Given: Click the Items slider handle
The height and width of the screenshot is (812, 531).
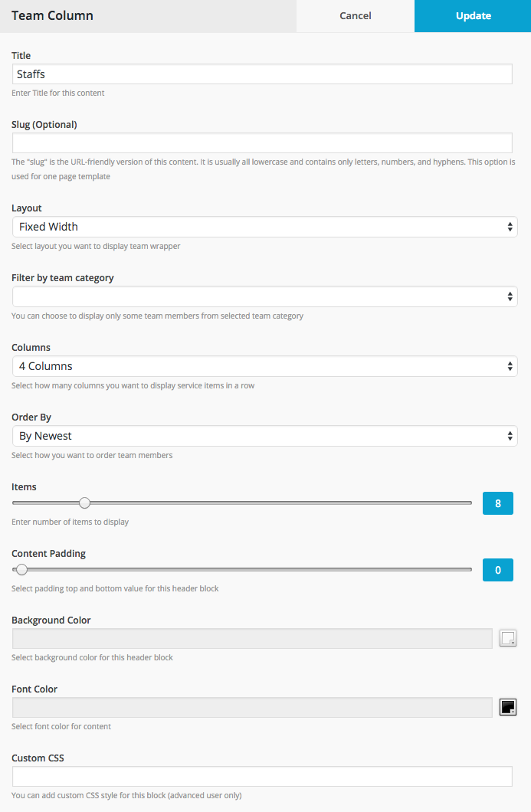Looking at the screenshot, I should coord(84,503).
